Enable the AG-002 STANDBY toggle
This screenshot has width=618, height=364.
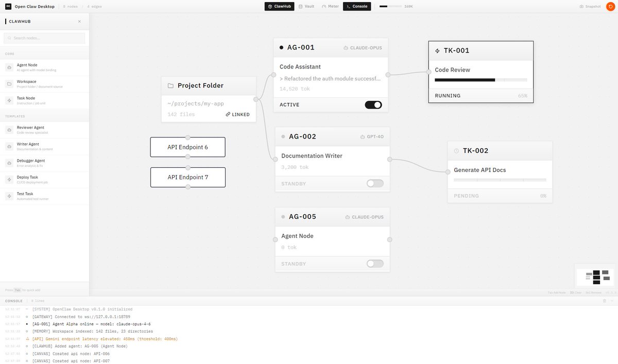pos(375,183)
